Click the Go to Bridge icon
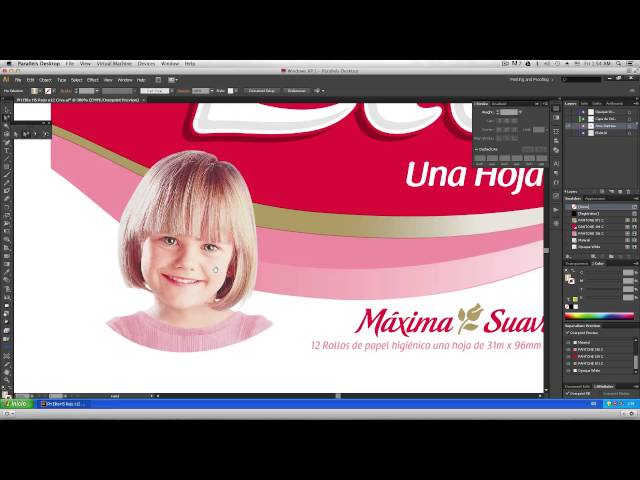The image size is (640, 480). click(158, 80)
